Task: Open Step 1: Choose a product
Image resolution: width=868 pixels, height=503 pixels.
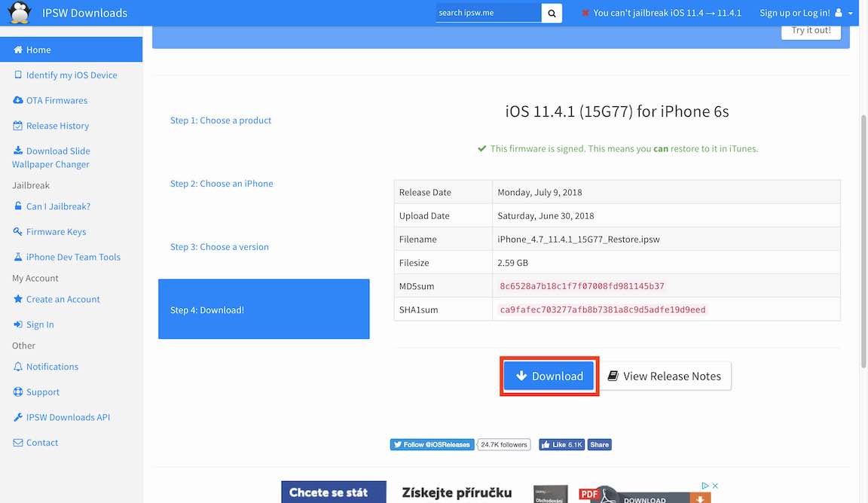Action: [221, 120]
